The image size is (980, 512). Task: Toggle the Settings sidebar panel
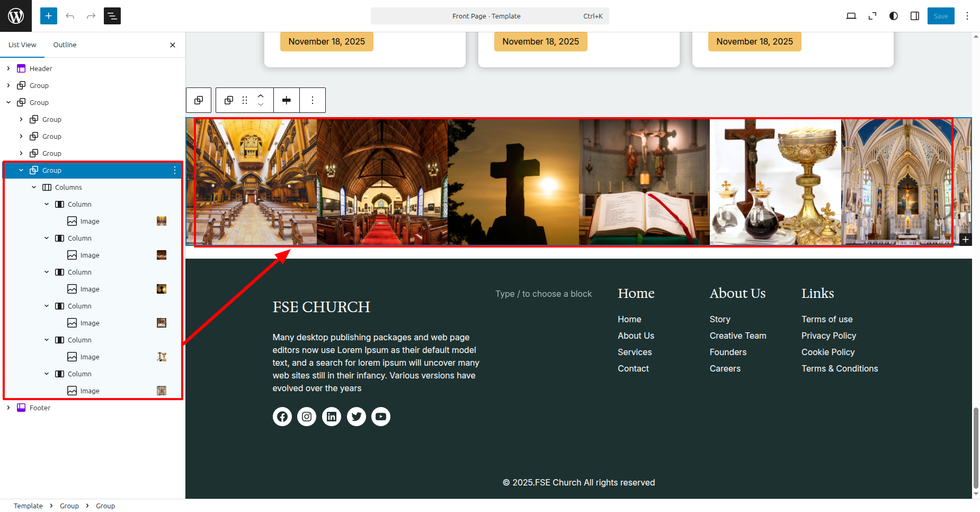915,16
